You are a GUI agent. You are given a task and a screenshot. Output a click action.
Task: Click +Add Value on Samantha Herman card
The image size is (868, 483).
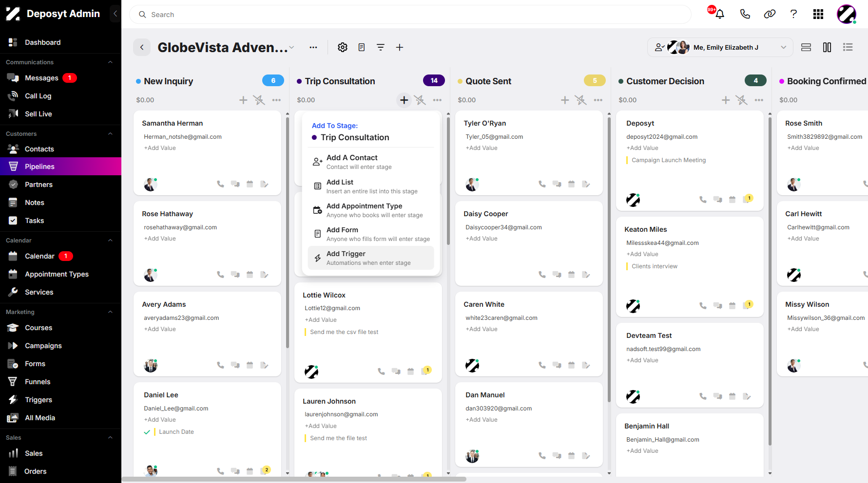160,148
